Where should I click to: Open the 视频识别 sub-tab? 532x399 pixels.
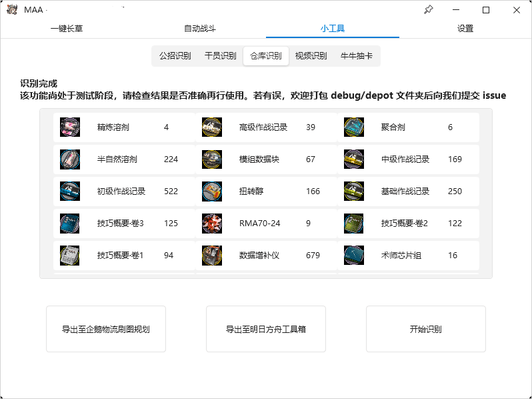(311, 55)
